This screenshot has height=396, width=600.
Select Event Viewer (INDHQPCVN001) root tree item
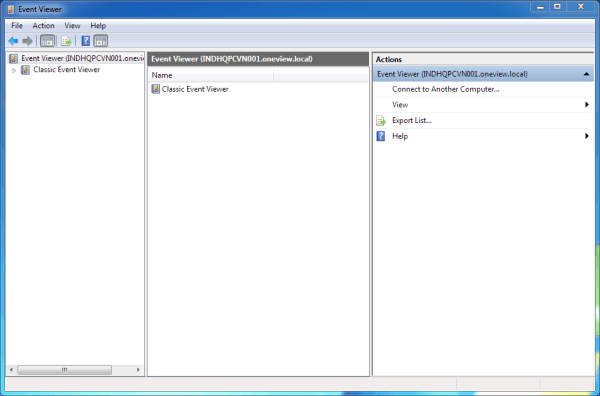pyautogui.click(x=82, y=59)
